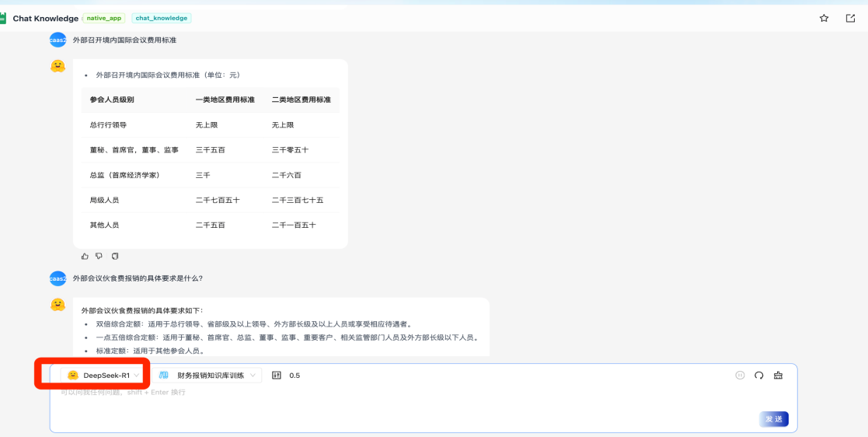This screenshot has width=868, height=437.
Task: Click the 二千一百五十 value cell
Action: [x=294, y=225]
